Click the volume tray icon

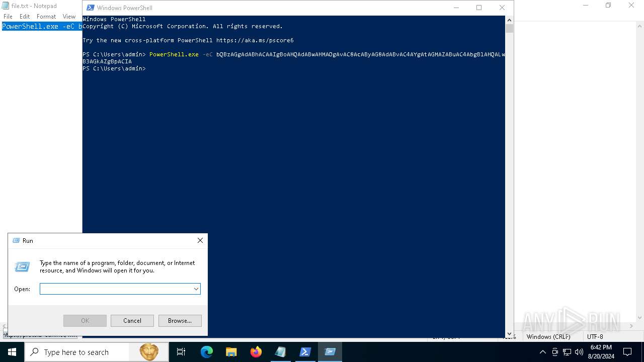[x=579, y=352]
